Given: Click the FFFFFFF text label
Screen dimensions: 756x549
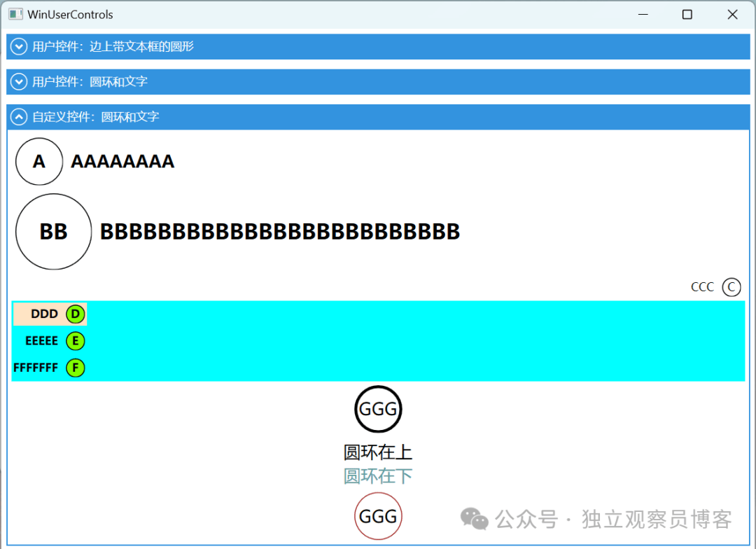Looking at the screenshot, I should (x=36, y=368).
